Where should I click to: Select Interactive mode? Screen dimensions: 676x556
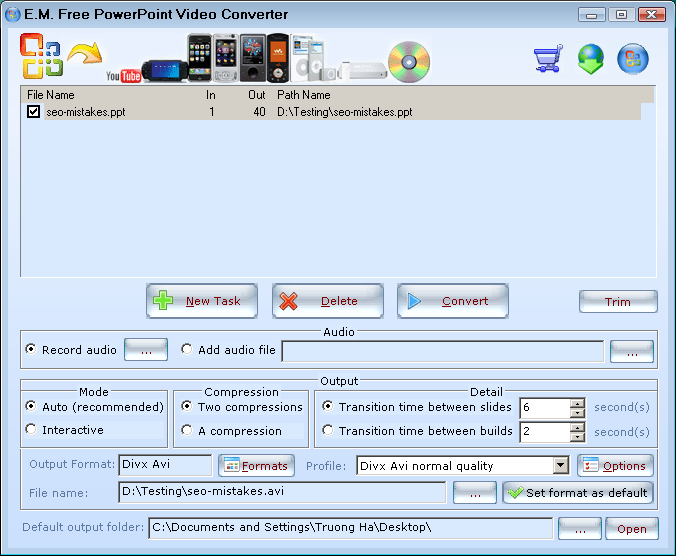[x=31, y=429]
